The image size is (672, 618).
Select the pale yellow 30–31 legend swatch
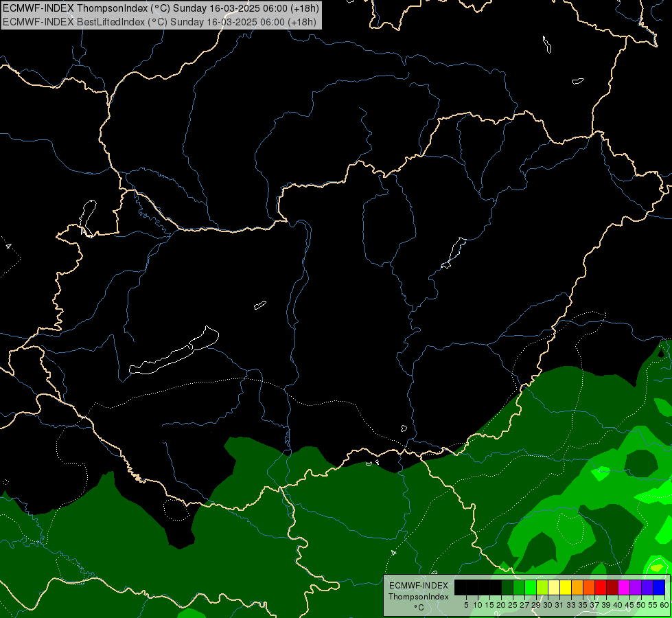pyautogui.click(x=554, y=587)
